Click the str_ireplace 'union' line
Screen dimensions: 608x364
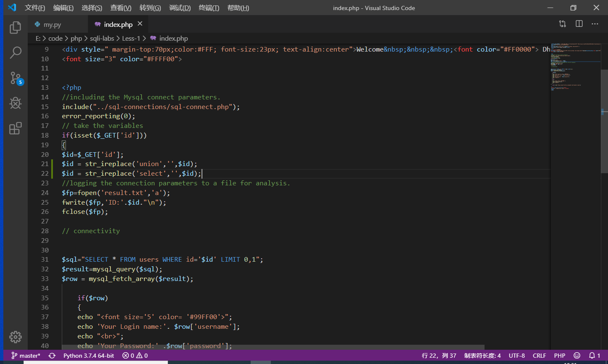pos(130,164)
